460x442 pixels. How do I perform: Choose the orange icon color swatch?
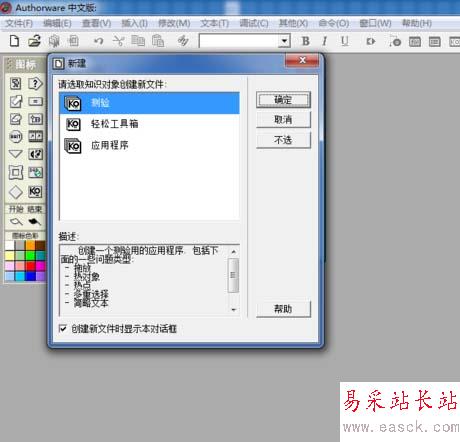(x=30, y=245)
